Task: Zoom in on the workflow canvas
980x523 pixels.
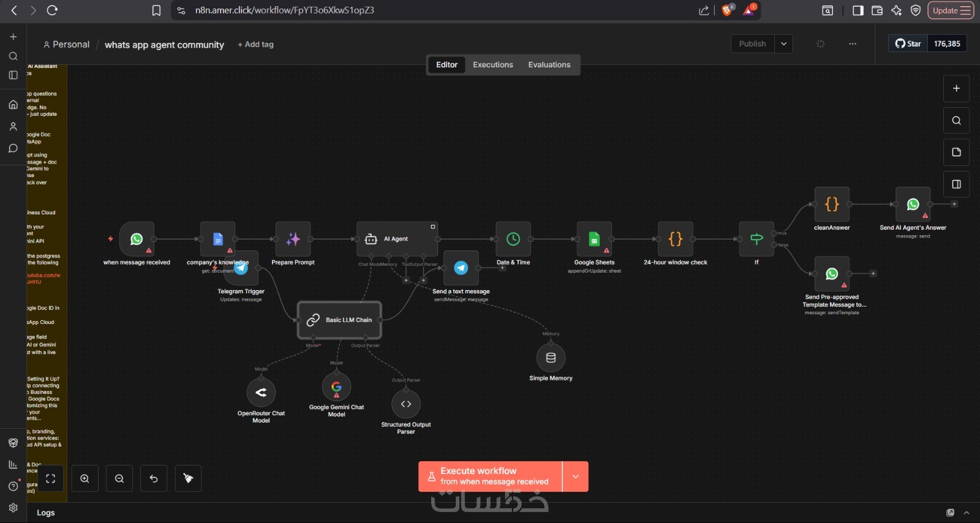Action: (x=85, y=478)
